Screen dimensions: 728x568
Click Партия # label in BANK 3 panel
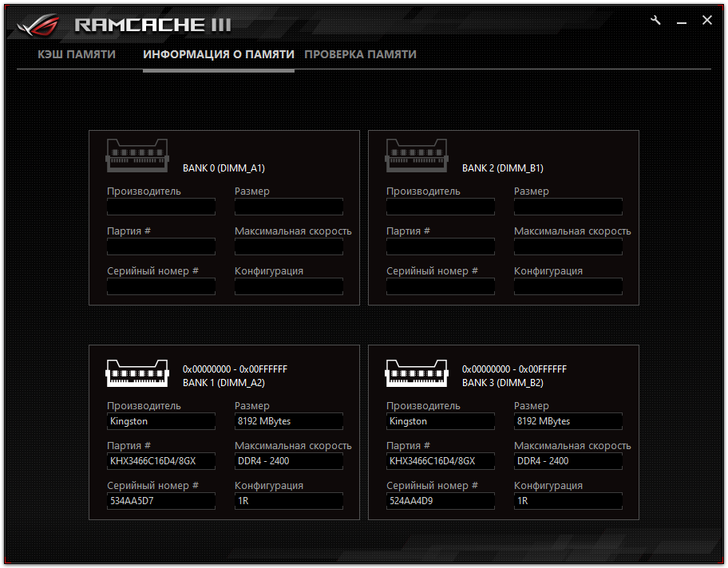[408, 445]
